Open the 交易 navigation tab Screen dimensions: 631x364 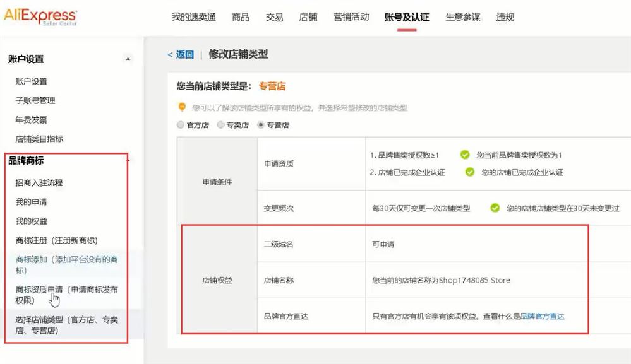(x=275, y=17)
